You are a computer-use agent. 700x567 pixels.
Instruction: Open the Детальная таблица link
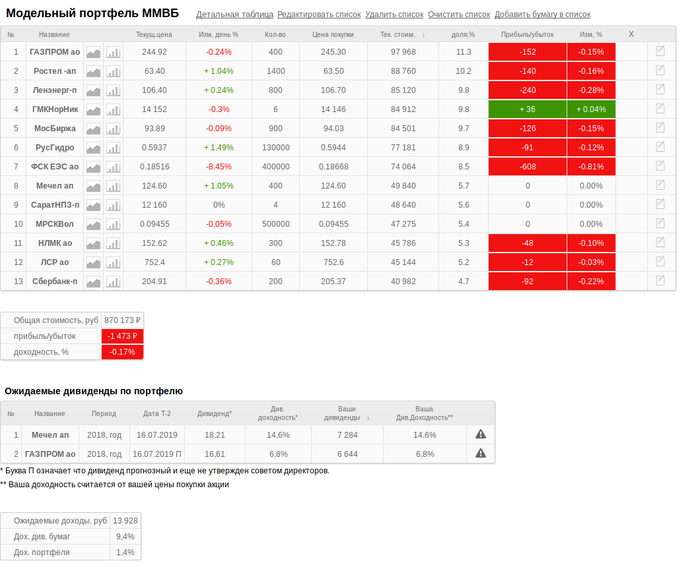[234, 15]
